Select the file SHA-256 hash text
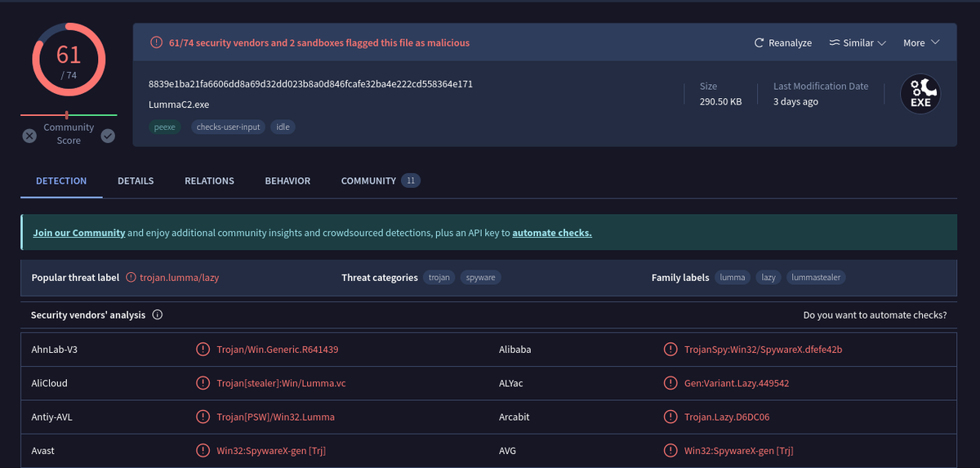The width and height of the screenshot is (980, 468). pyautogui.click(x=310, y=84)
